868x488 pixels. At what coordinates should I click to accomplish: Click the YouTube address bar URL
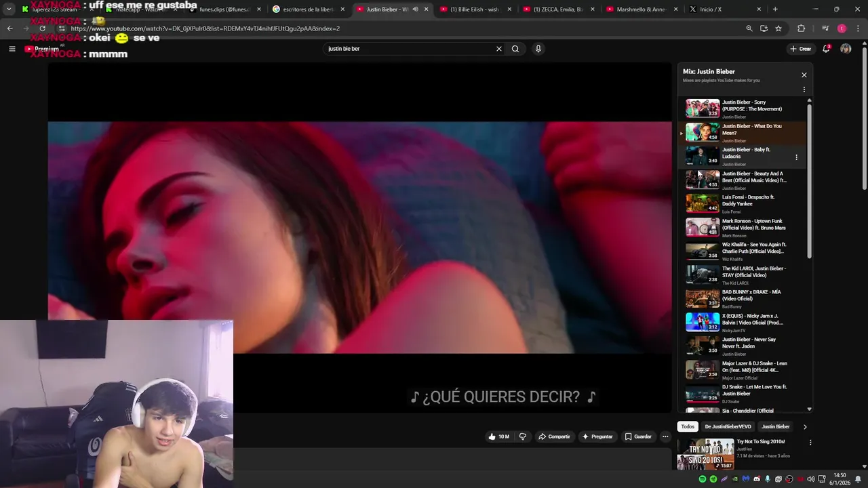coord(205,28)
